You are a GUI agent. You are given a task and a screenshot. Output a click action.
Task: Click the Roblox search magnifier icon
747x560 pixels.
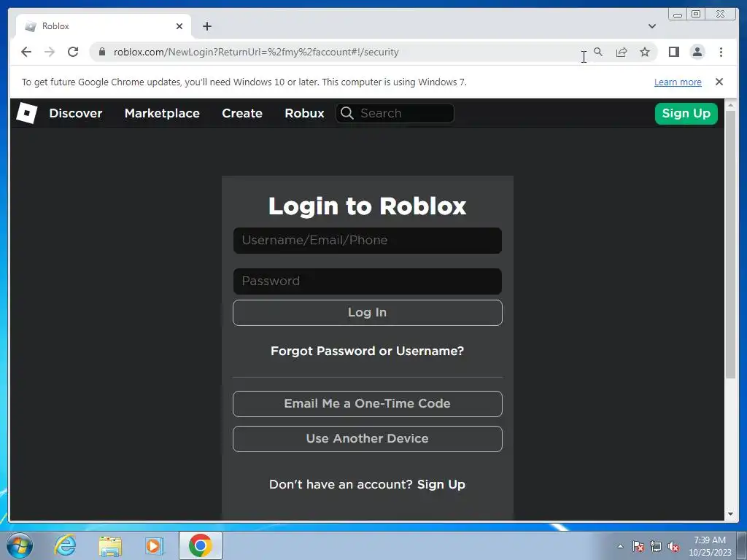click(347, 113)
